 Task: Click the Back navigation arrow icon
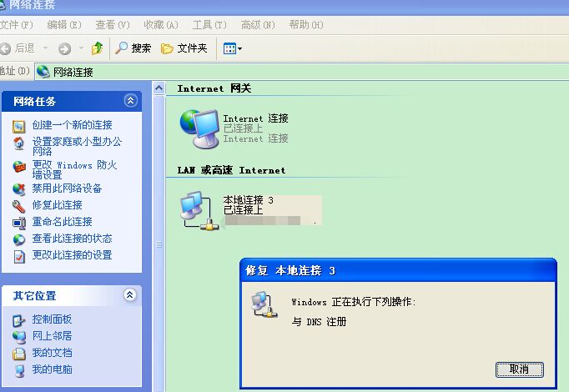[5, 48]
